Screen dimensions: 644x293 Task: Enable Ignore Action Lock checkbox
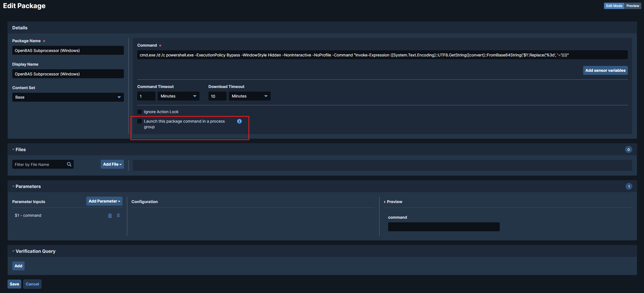pyautogui.click(x=140, y=112)
